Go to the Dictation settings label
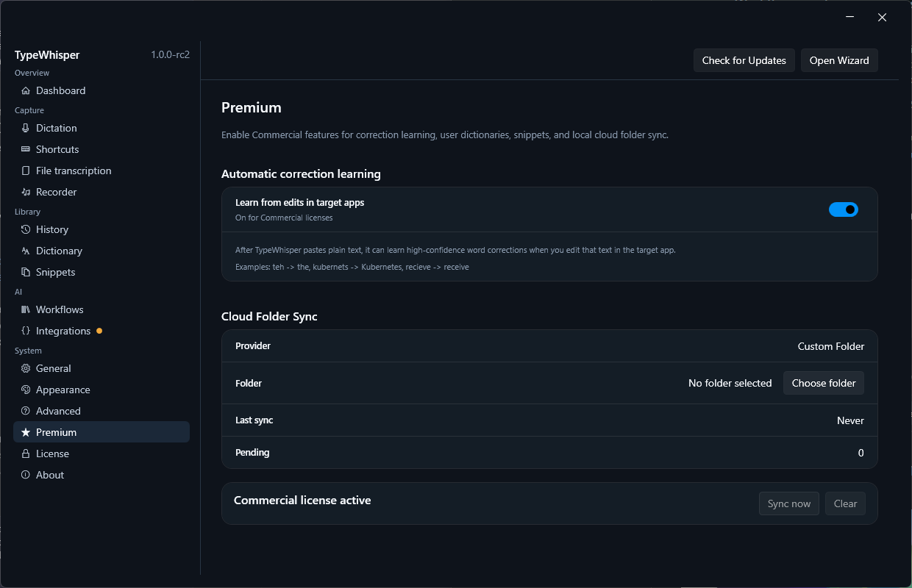 (56, 128)
